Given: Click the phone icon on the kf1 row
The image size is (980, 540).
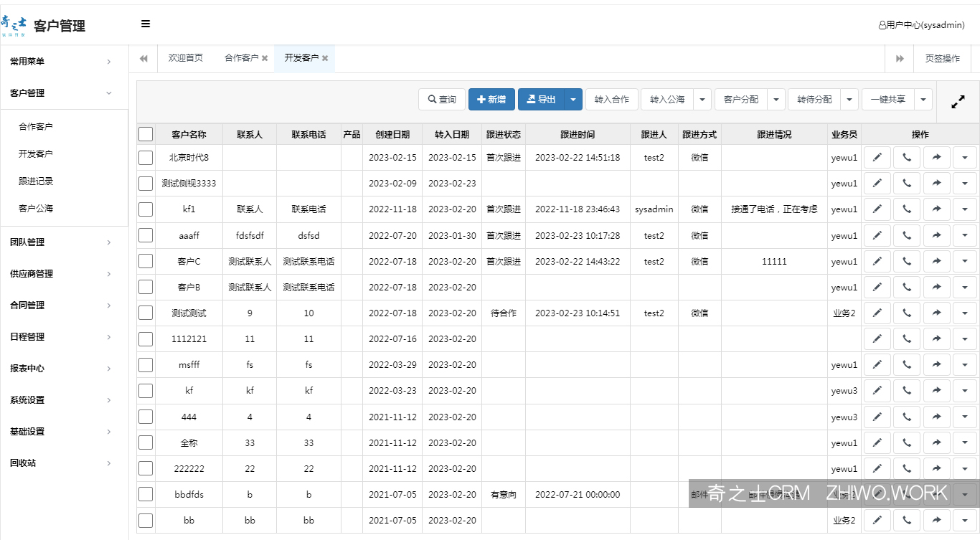Looking at the screenshot, I should [906, 209].
